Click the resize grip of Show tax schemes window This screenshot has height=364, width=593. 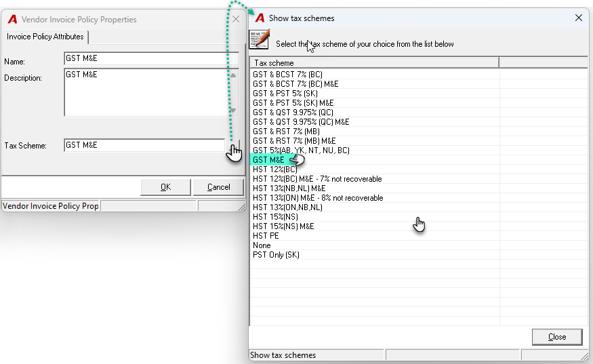pyautogui.click(x=584, y=355)
